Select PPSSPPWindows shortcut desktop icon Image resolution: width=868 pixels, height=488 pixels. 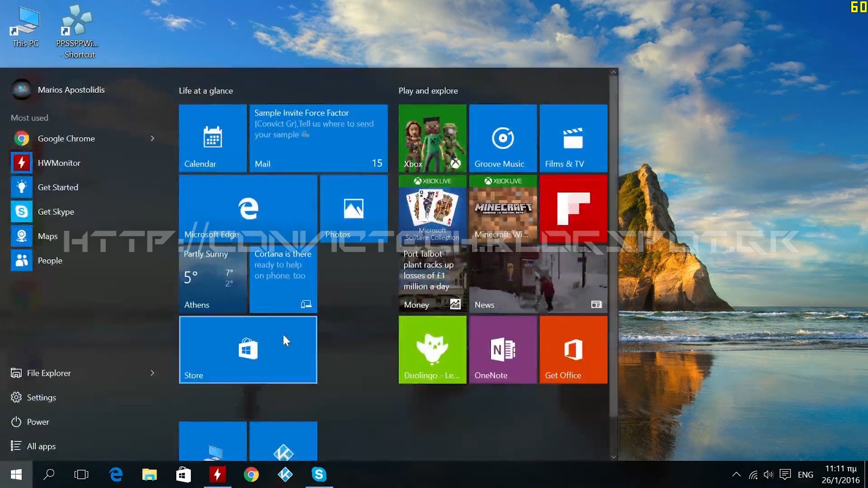pos(77,31)
